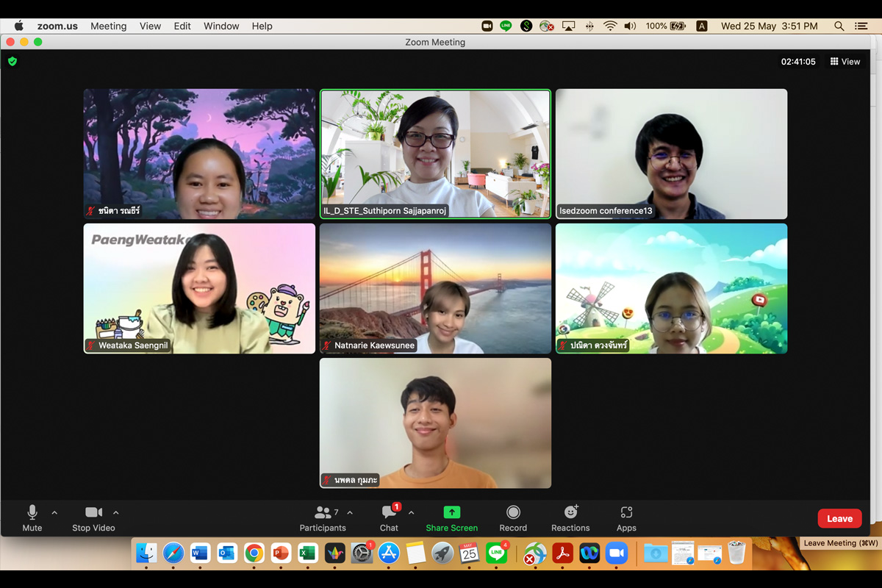Open the Reactions picker
Screen dimensions: 882x588
click(570, 512)
